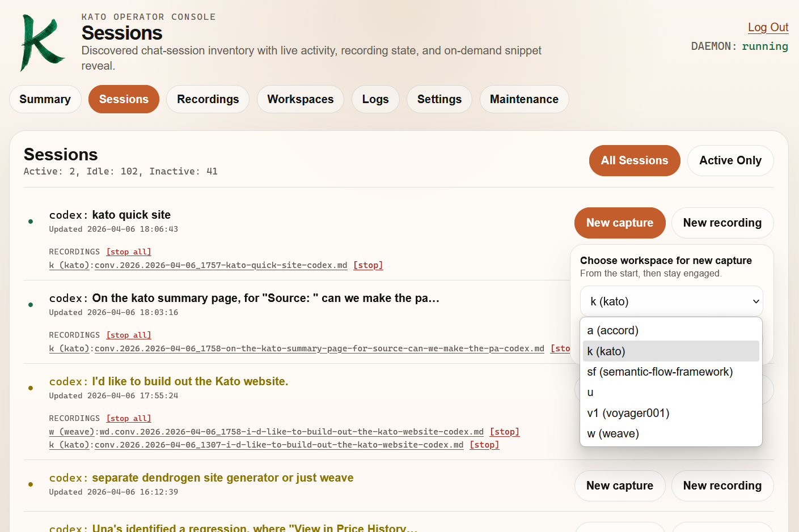This screenshot has height=532, width=799.
Task: Open the workspace selector dropdown
Action: pyautogui.click(x=671, y=301)
